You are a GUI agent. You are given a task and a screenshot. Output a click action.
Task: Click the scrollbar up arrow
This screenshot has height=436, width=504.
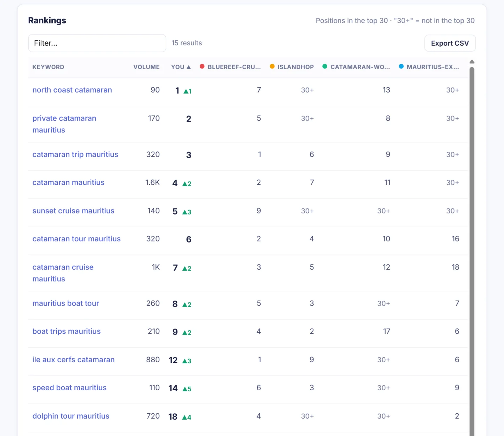(472, 62)
